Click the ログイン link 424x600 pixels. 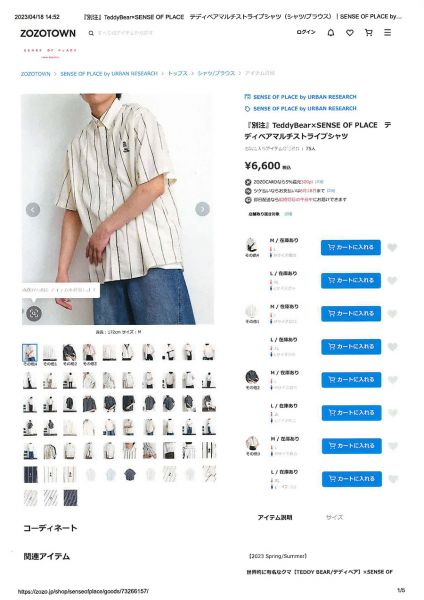pos(306,33)
